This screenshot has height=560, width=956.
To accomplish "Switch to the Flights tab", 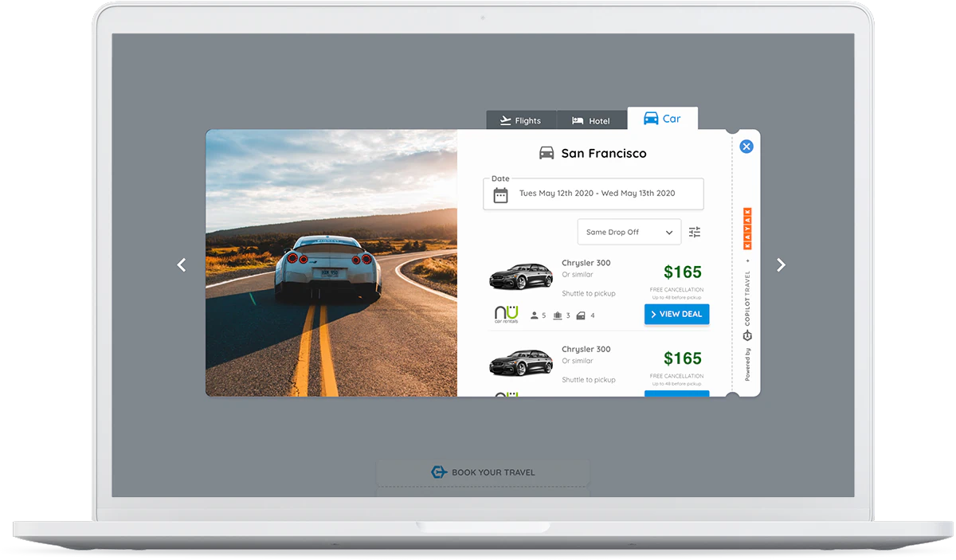I will [521, 120].
